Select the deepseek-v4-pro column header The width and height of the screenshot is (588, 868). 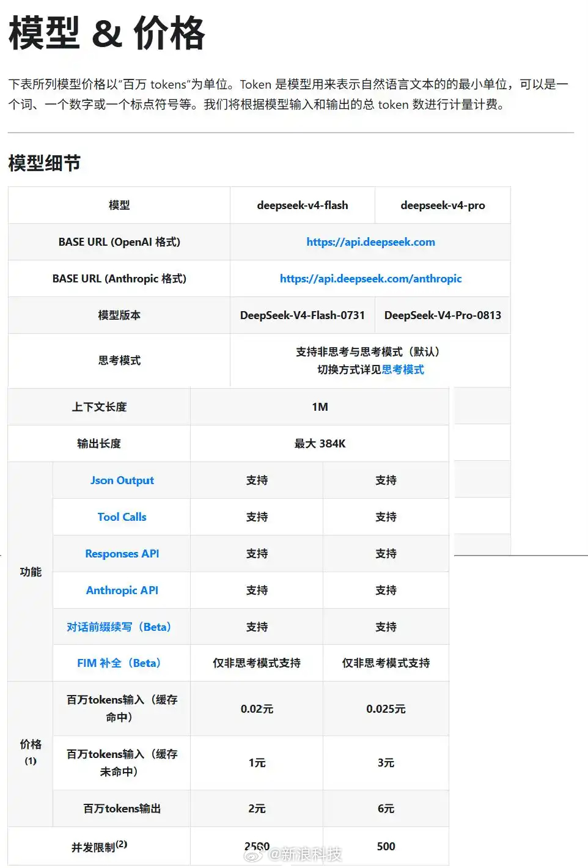point(443,205)
